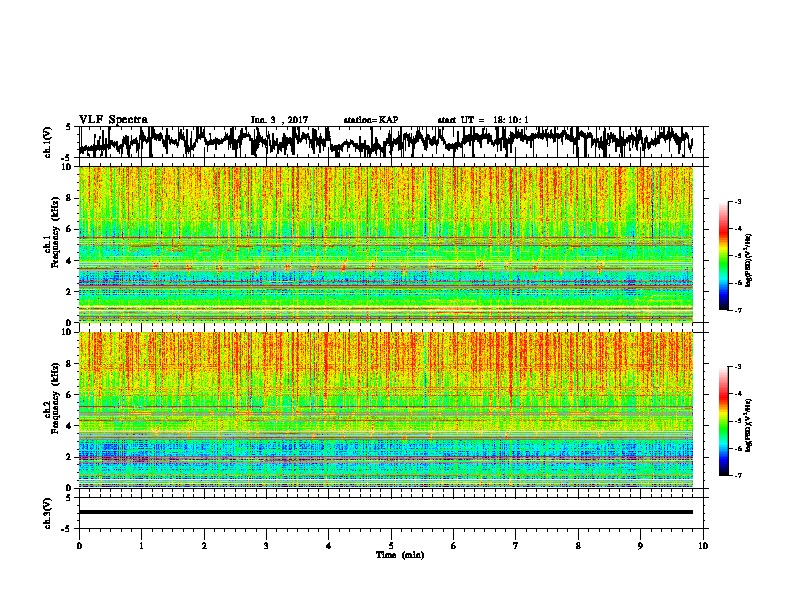Click the "3" tick on the time axis
The width and height of the screenshot is (792, 612).
(266, 546)
